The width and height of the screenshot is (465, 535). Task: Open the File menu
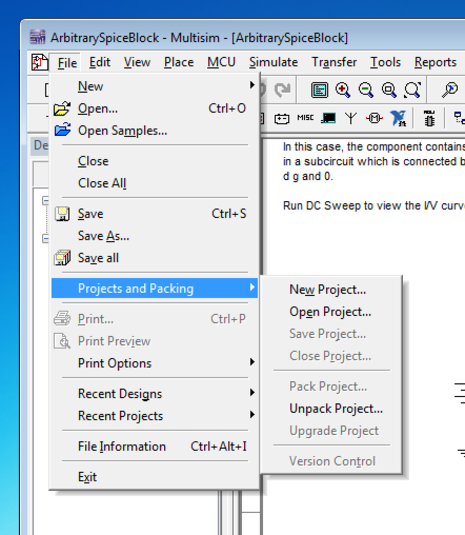click(x=67, y=63)
